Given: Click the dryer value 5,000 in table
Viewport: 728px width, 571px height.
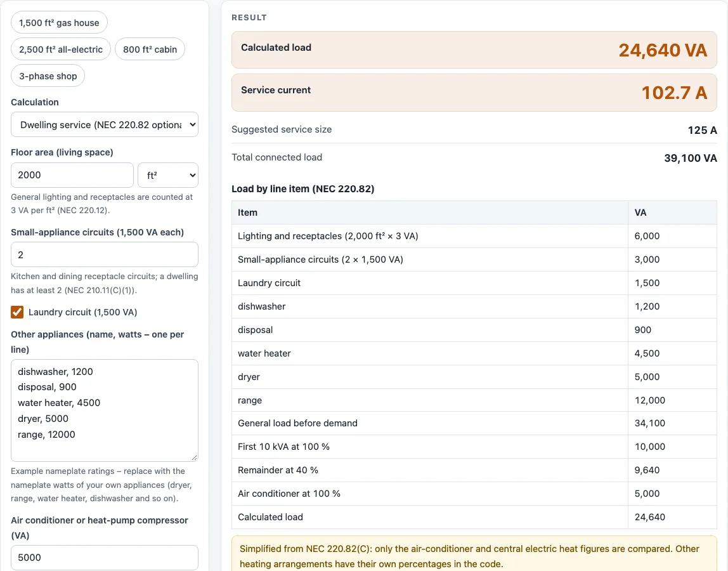Looking at the screenshot, I should pos(647,377).
